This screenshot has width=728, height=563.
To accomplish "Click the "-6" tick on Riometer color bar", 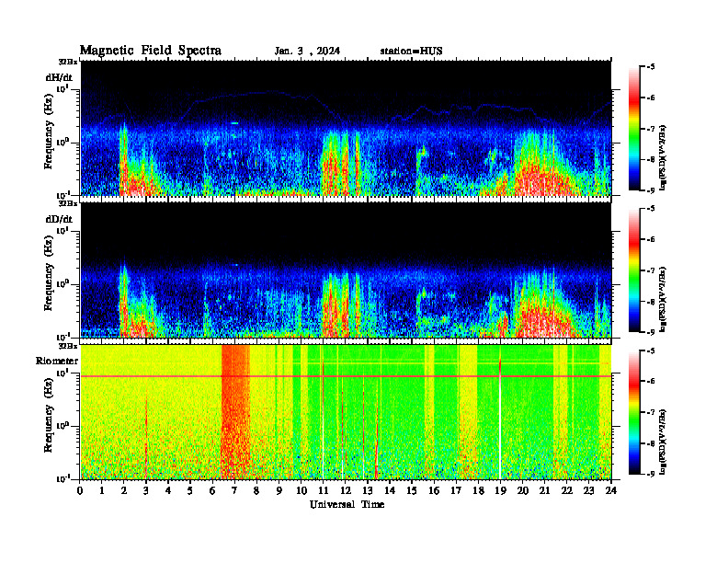I will (x=651, y=382).
